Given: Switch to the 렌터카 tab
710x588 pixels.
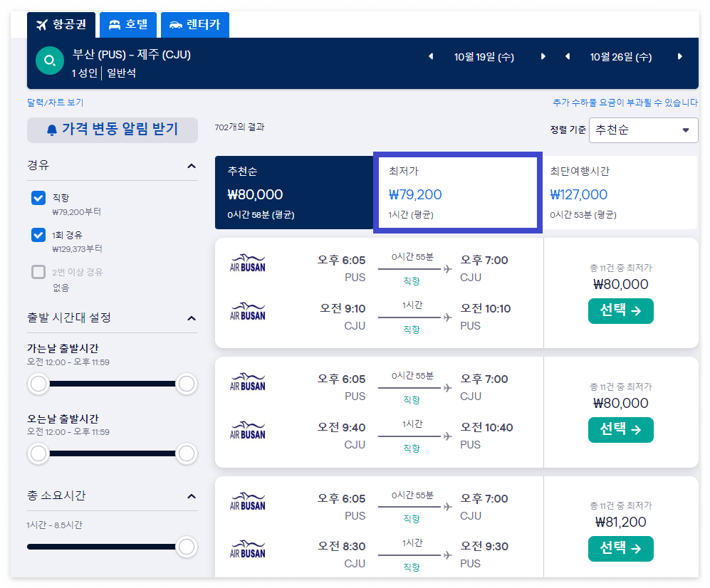Looking at the screenshot, I should pyautogui.click(x=194, y=23).
